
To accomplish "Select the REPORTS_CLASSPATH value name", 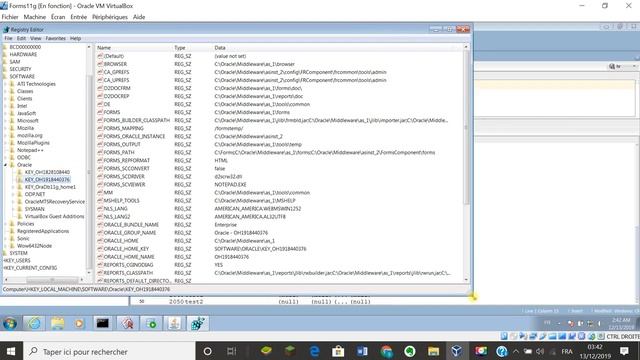I will [x=128, y=273].
